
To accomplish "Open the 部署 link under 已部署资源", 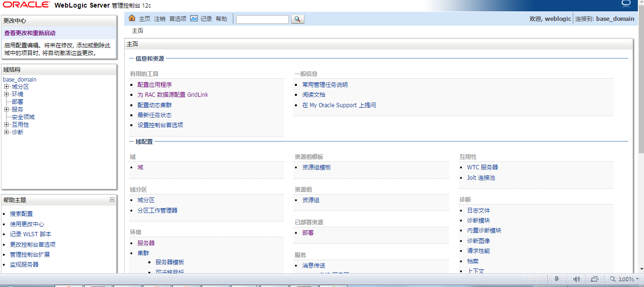I will tap(308, 233).
